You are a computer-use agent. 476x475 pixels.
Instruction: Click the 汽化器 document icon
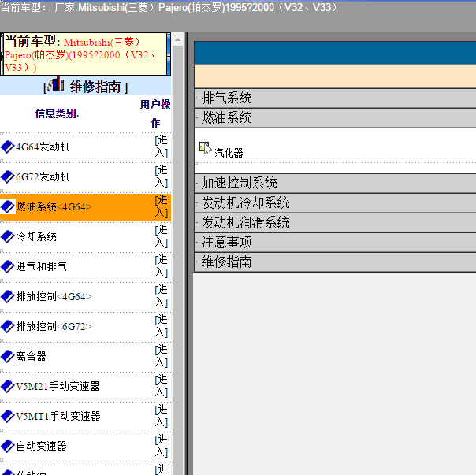click(x=206, y=148)
